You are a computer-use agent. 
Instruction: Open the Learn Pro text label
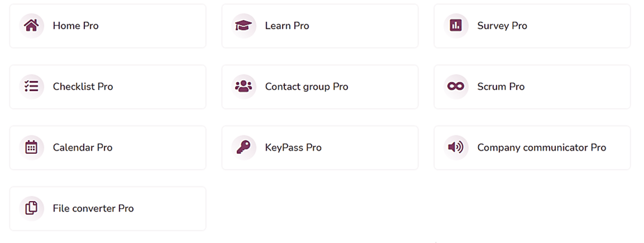click(x=287, y=26)
